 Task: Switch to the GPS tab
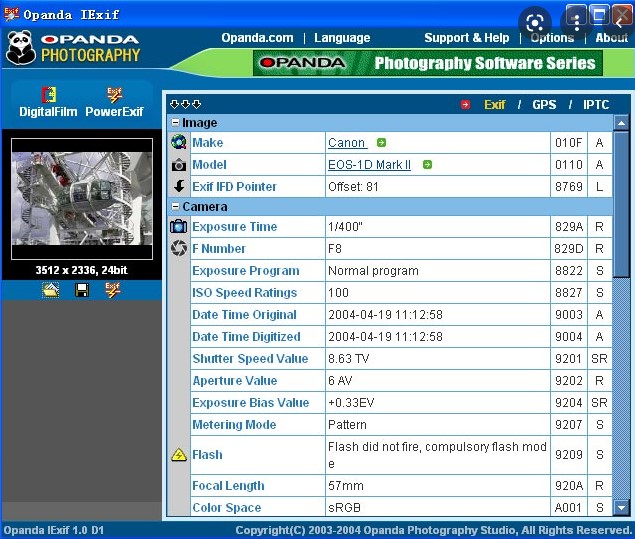544,105
